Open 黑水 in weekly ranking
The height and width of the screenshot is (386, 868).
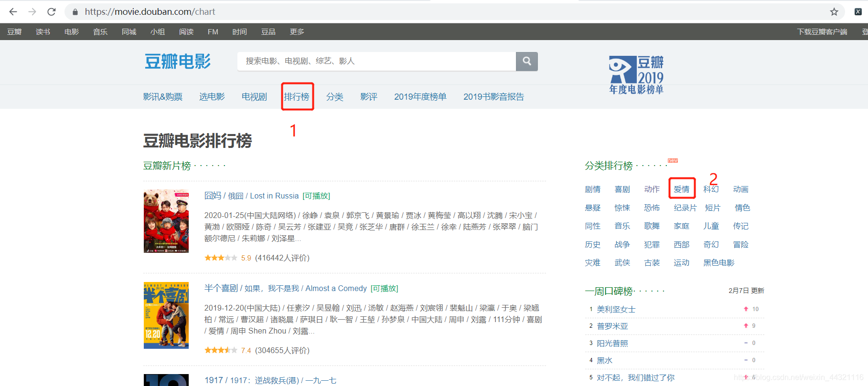(604, 361)
